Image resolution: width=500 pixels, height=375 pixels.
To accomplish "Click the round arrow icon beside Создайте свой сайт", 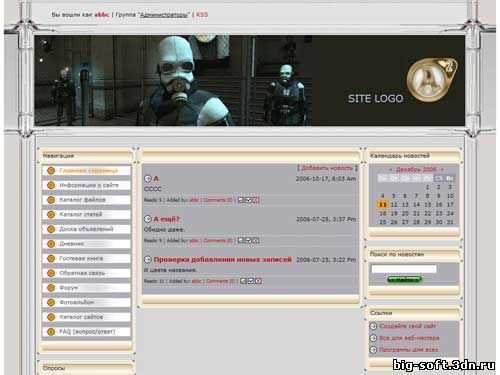I will (x=373, y=326).
